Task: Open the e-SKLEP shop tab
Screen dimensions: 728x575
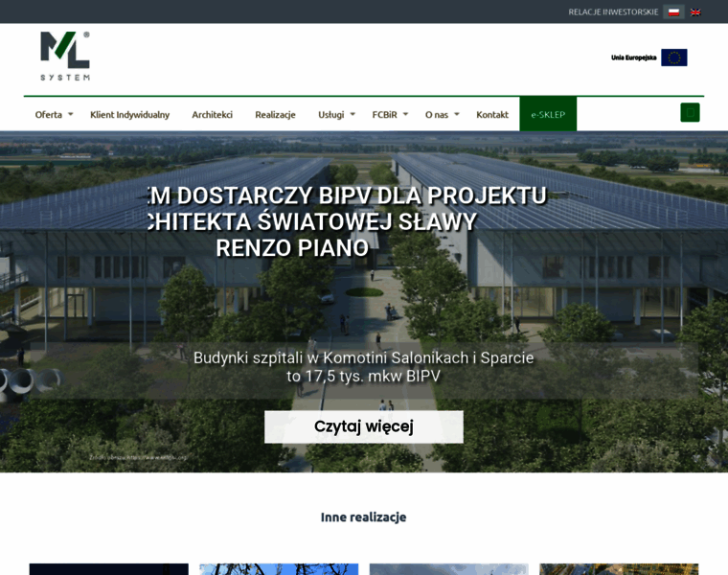Action: click(548, 114)
